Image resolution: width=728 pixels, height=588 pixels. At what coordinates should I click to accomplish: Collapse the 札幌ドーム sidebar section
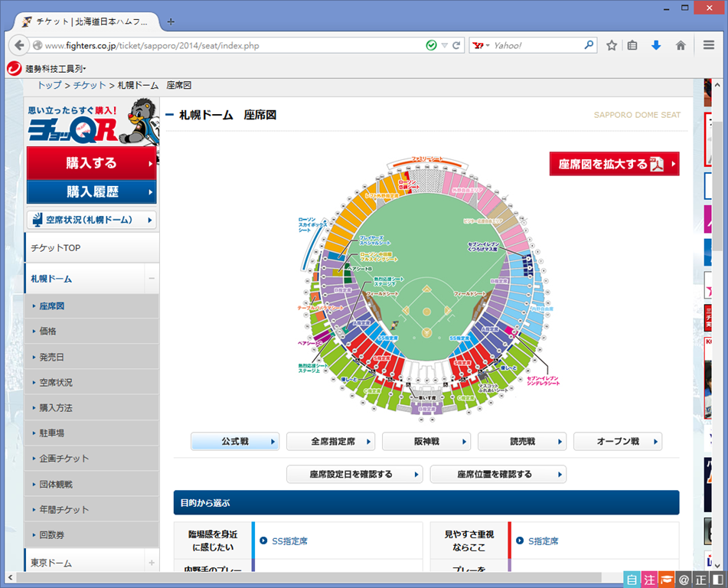point(152,279)
